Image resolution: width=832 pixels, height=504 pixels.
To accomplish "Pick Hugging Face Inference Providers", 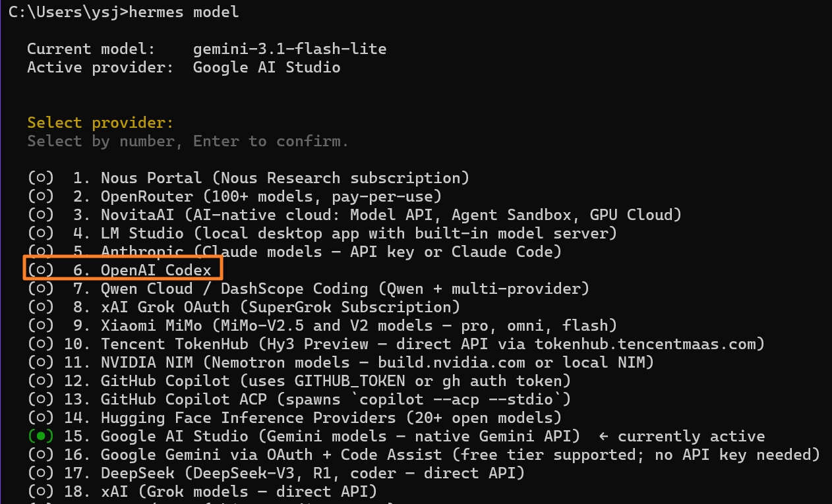I will click(294, 418).
